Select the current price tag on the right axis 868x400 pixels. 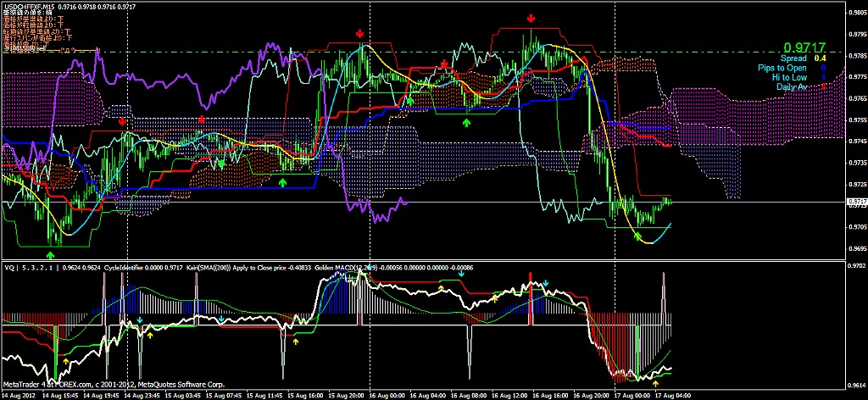coord(856,202)
